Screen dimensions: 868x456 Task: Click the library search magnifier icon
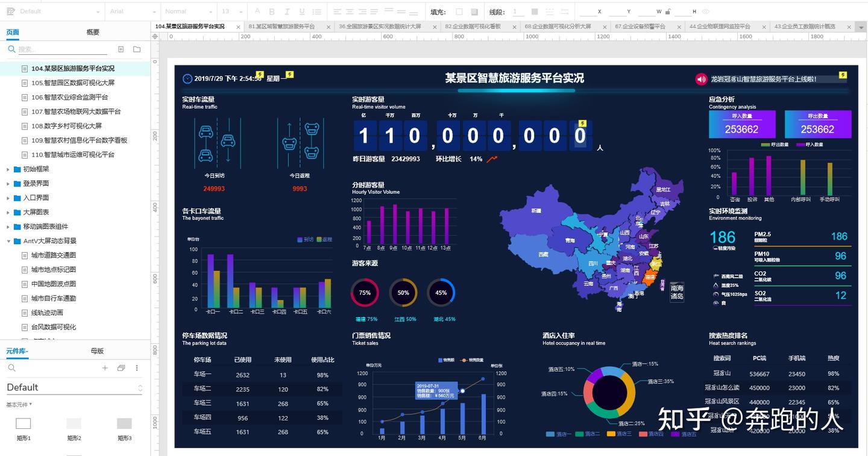pos(11,368)
